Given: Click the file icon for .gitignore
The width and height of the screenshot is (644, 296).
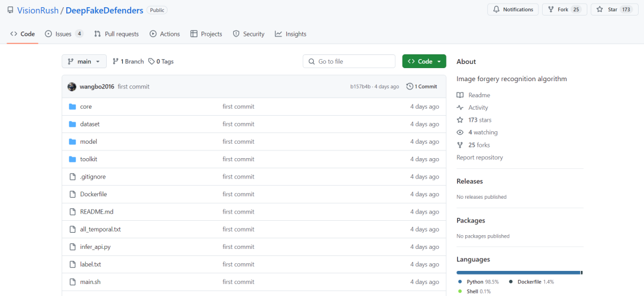Looking at the screenshot, I should pyautogui.click(x=73, y=177).
